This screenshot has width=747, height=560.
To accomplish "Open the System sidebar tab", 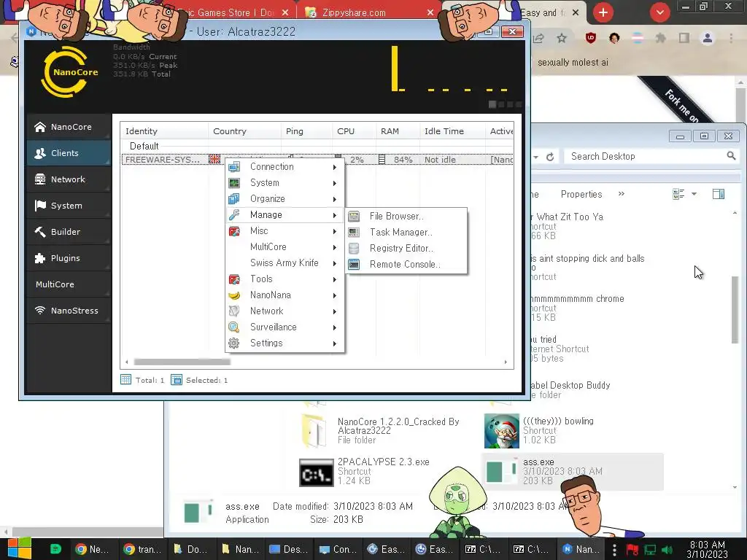I will [x=69, y=205].
